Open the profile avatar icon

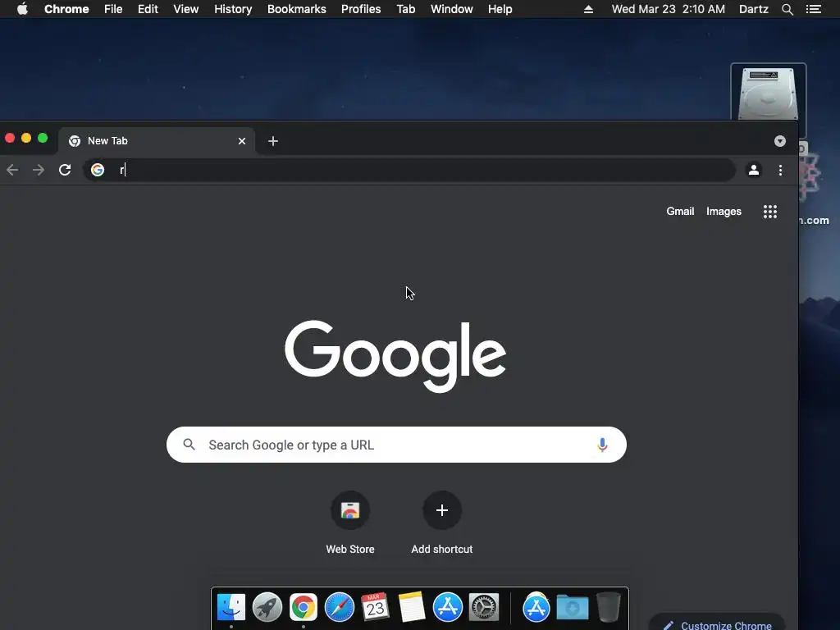pyautogui.click(x=754, y=170)
